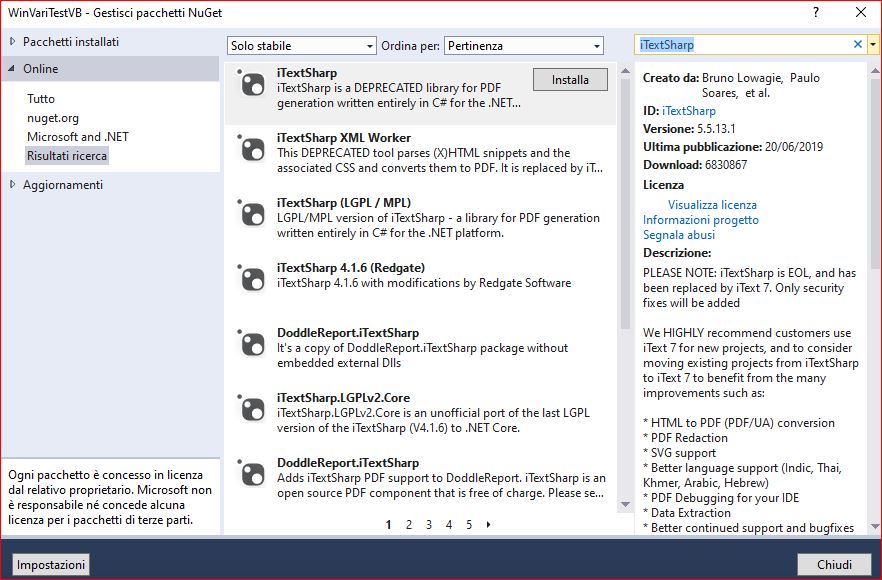Click the 'Versione: 5.5.13.1' text
882x580 pixels.
pyautogui.click(x=689, y=129)
